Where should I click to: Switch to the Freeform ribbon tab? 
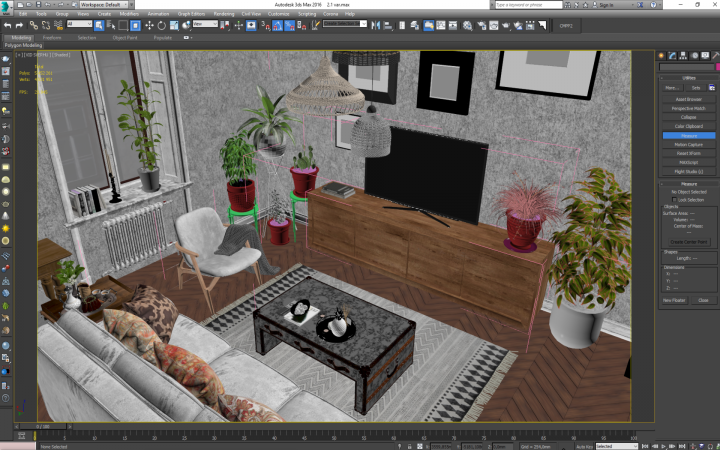[x=52, y=38]
